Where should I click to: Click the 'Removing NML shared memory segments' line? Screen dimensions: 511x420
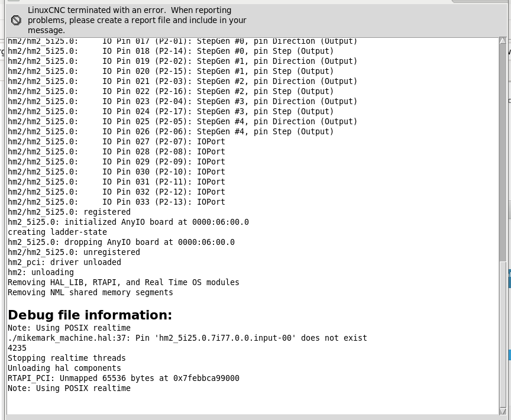tap(90, 292)
